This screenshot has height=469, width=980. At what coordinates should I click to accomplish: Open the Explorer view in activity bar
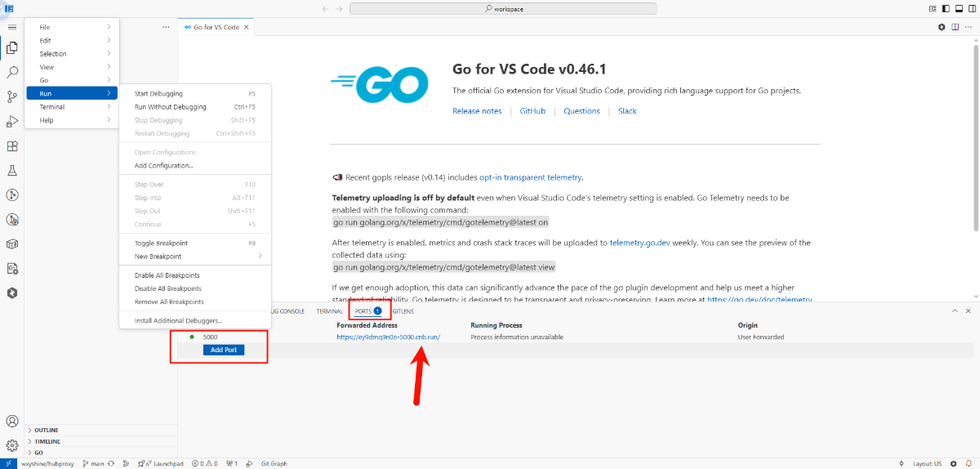tap(12, 47)
